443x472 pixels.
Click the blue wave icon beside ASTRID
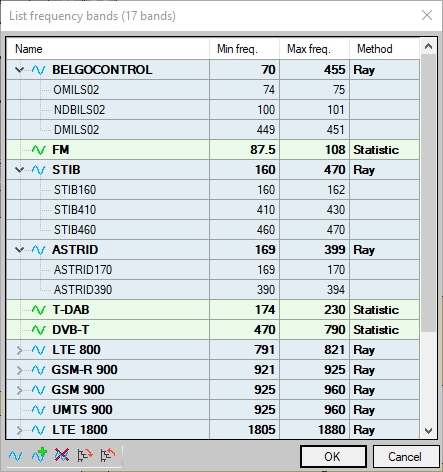click(39, 250)
